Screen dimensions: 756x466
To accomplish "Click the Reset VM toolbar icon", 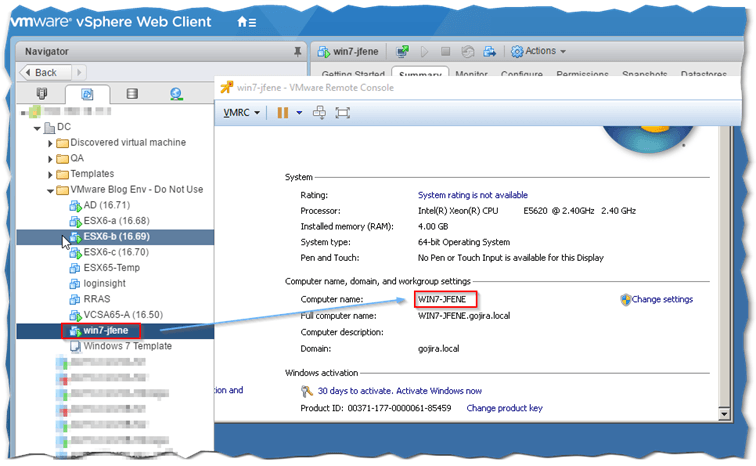I will [468, 52].
